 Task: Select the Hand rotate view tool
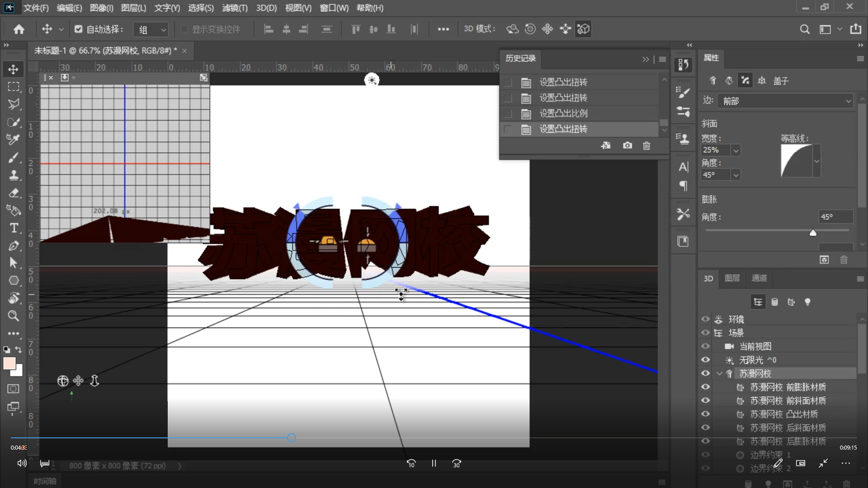point(13,298)
